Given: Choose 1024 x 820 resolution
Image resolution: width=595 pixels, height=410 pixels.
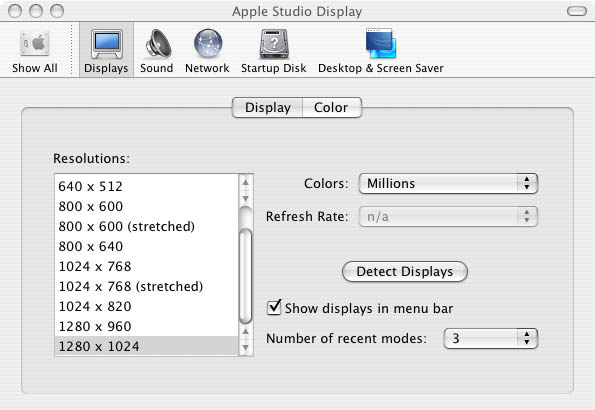Looking at the screenshot, I should click(x=146, y=306).
